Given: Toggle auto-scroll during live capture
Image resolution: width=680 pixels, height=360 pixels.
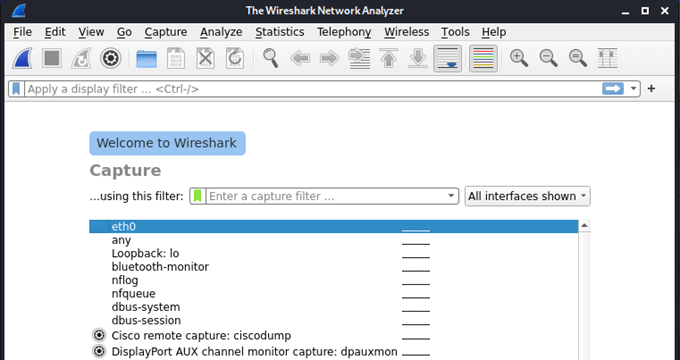Looking at the screenshot, I should coord(448,58).
